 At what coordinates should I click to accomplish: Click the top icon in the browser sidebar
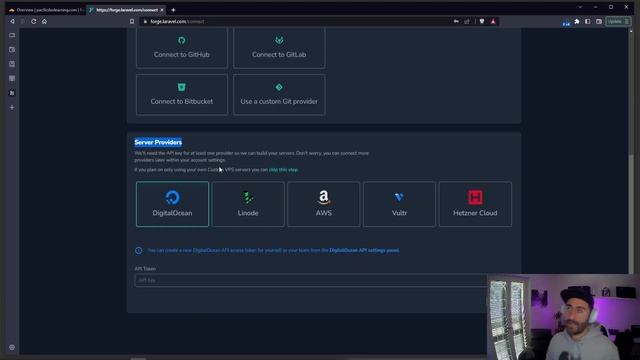click(x=12, y=35)
